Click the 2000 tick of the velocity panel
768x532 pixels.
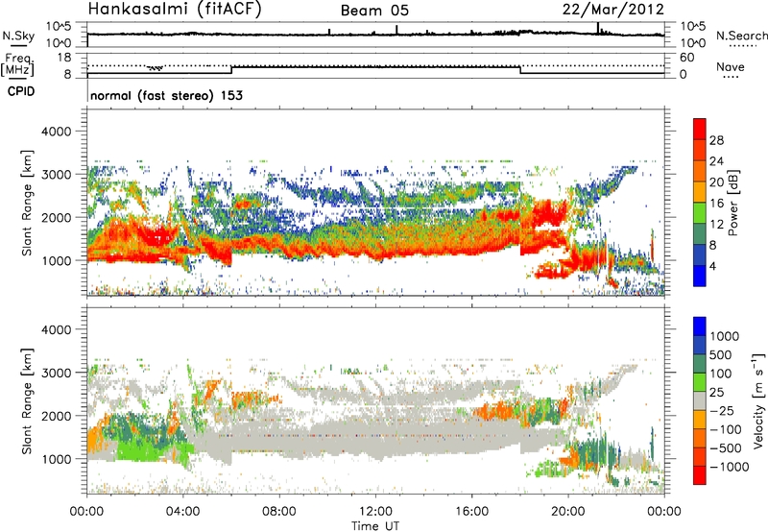[x=57, y=416]
